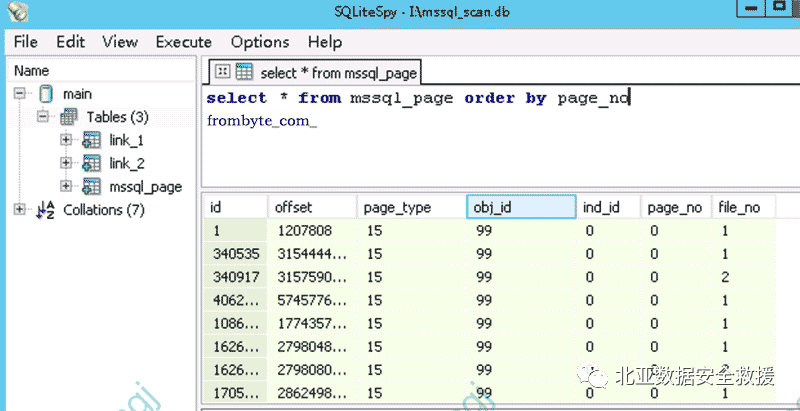Screen dimensions: 800x411
Task: Sort by the file_no column header
Action: pos(744,207)
